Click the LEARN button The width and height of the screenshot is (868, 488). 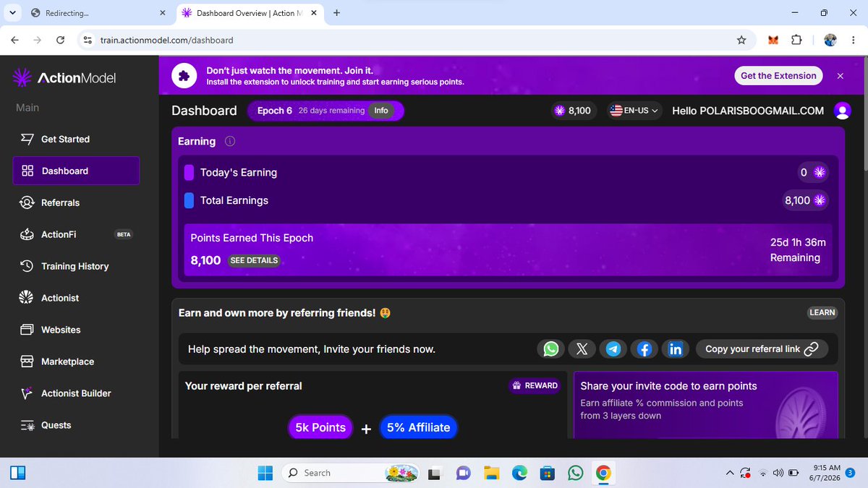pos(822,312)
